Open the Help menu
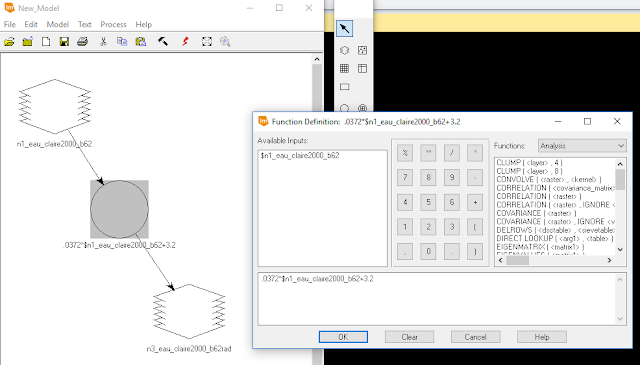 click(x=143, y=24)
